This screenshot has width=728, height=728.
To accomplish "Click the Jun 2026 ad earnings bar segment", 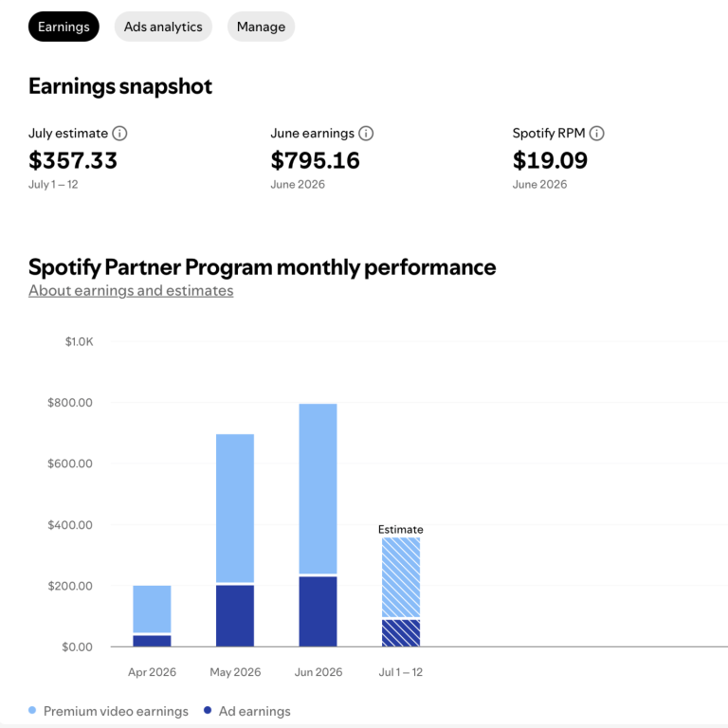I will [x=318, y=611].
